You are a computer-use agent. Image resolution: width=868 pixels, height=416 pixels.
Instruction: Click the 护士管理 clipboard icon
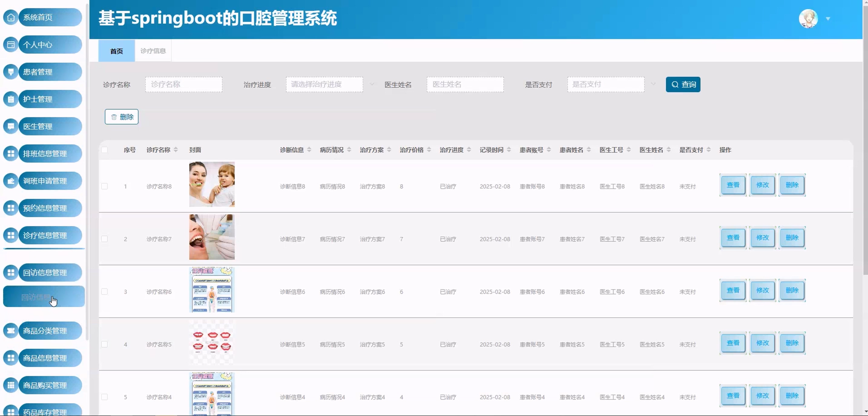tap(11, 99)
